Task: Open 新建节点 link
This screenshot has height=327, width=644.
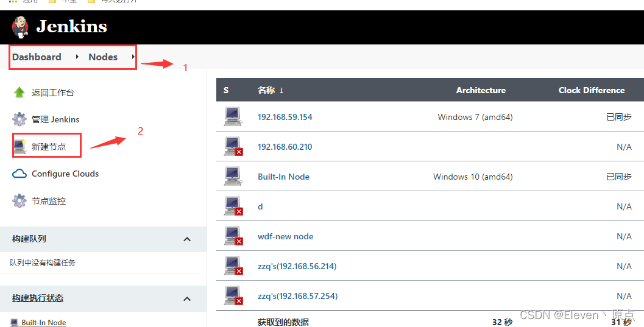Action: pyautogui.click(x=49, y=147)
